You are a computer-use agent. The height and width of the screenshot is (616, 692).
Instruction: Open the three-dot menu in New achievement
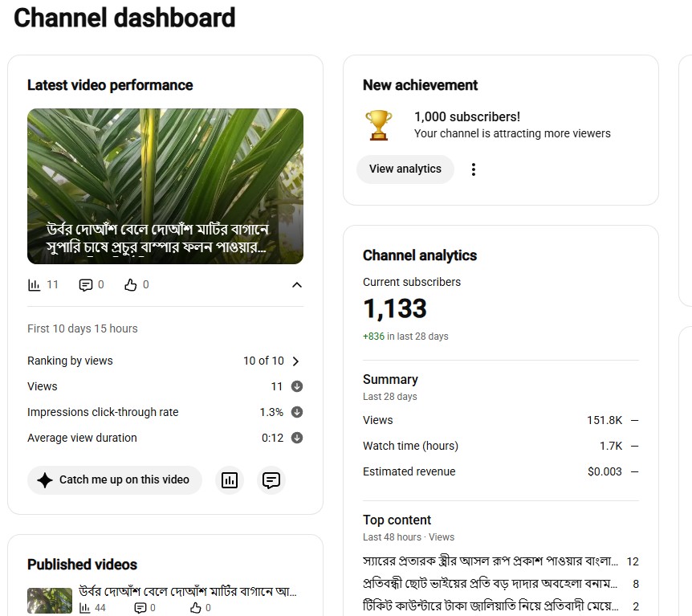pyautogui.click(x=474, y=169)
